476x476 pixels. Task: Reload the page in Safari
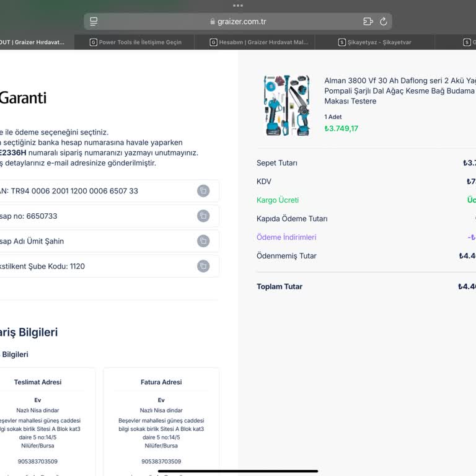383,22
